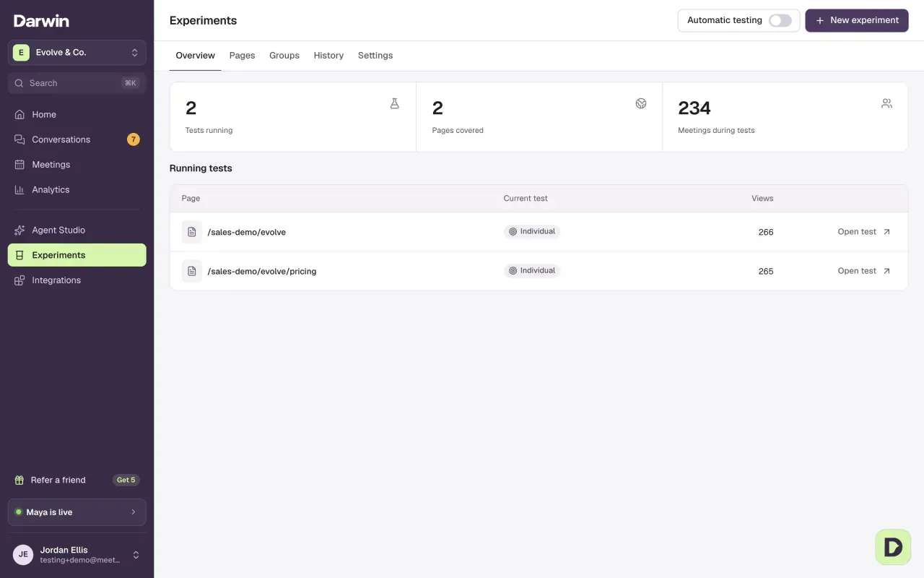This screenshot has width=924, height=578.
Task: Click the people icon on Meetings during tests card
Action: pos(886,103)
